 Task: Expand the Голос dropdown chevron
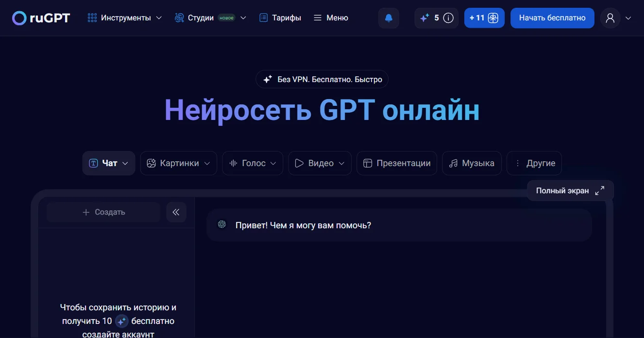coord(273,164)
